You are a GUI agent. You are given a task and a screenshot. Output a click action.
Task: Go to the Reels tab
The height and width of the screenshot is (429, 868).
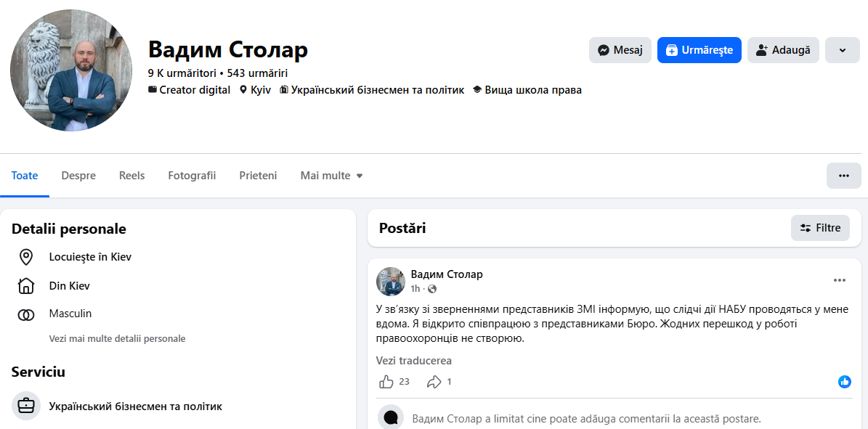pos(131,176)
